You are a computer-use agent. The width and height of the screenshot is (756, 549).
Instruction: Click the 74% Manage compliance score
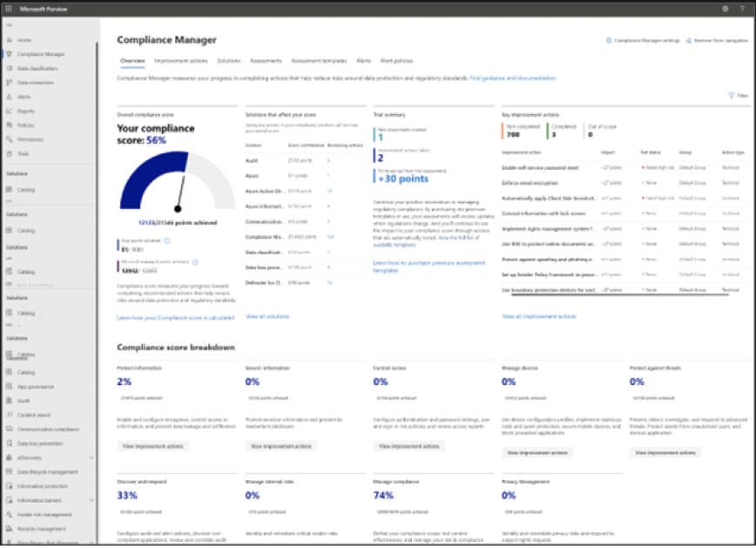(383, 496)
